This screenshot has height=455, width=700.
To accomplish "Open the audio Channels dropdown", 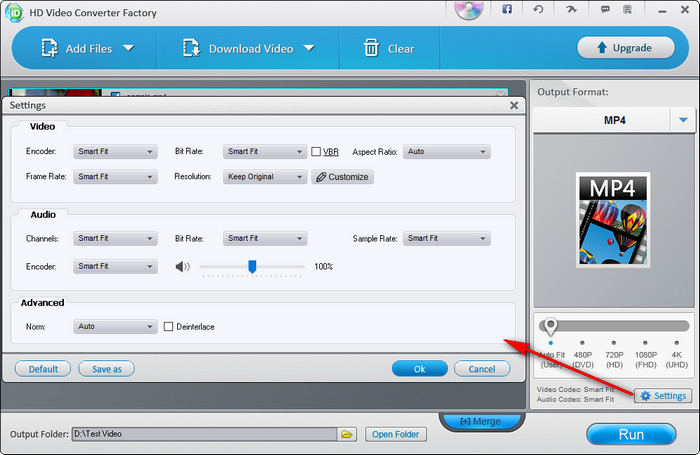I will pyautogui.click(x=115, y=238).
